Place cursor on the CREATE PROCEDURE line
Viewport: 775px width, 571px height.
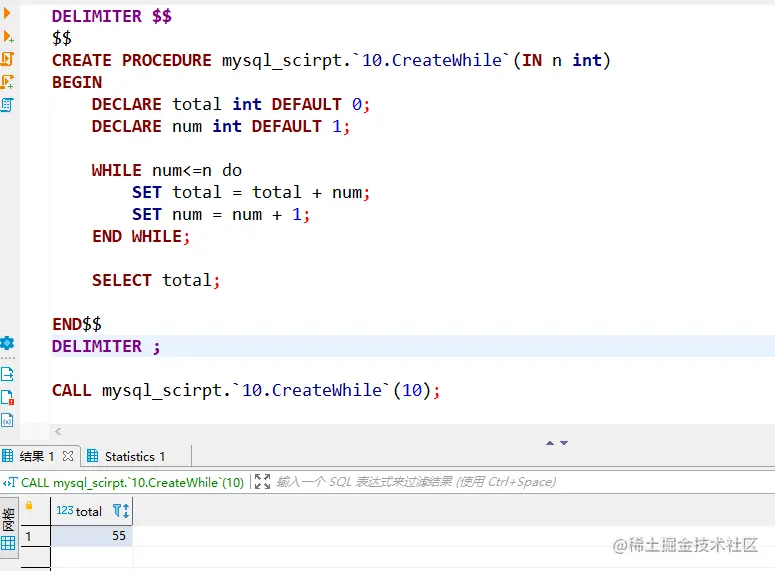pos(331,60)
